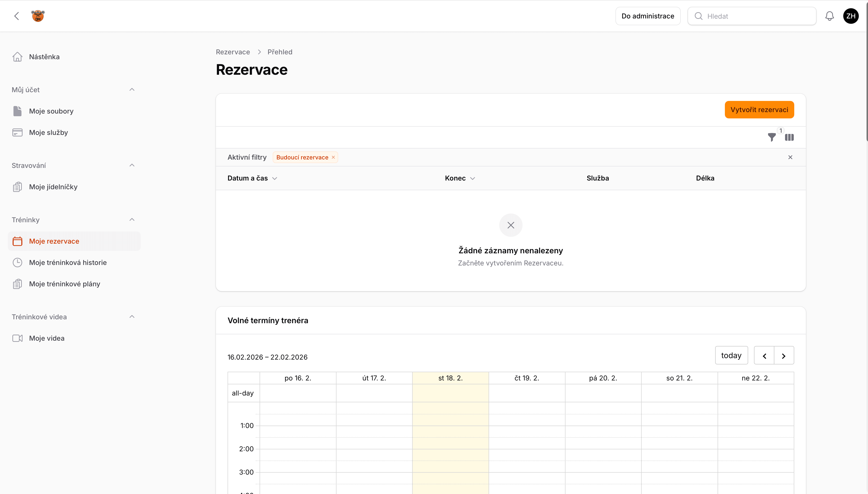Open the filter funnel icon
Viewport: 868px width, 494px height.
(x=772, y=137)
